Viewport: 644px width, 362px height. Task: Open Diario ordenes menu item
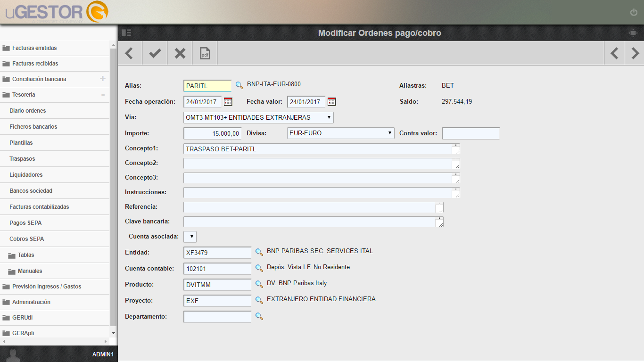[x=55, y=111]
